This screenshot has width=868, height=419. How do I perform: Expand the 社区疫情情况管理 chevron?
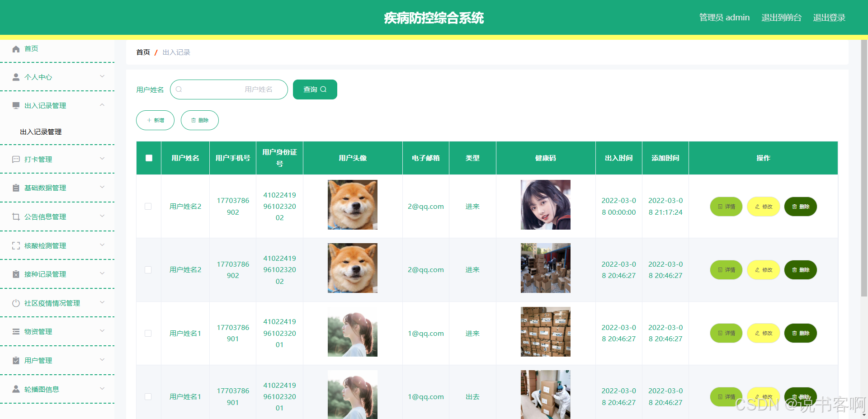point(102,302)
